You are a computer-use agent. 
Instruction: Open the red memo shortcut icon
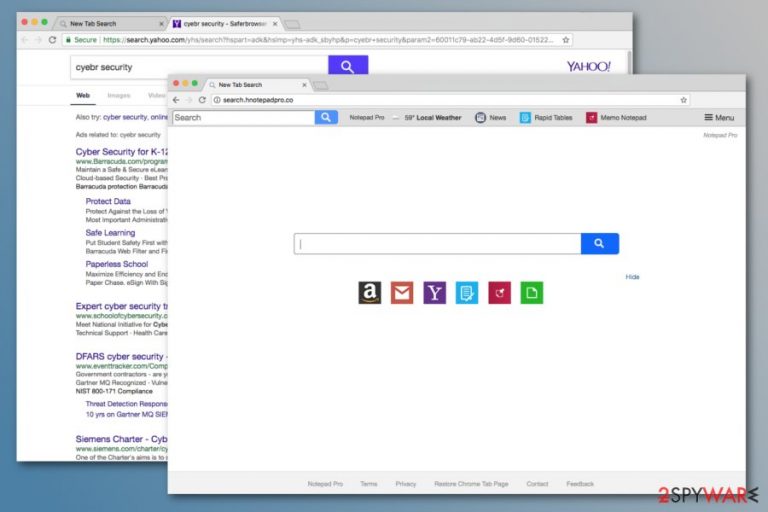click(500, 293)
